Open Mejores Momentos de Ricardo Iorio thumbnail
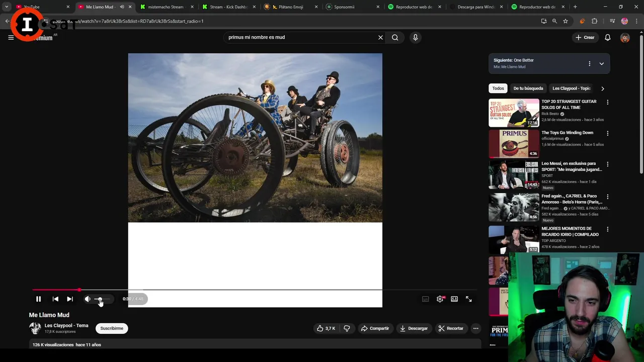 coord(514,239)
